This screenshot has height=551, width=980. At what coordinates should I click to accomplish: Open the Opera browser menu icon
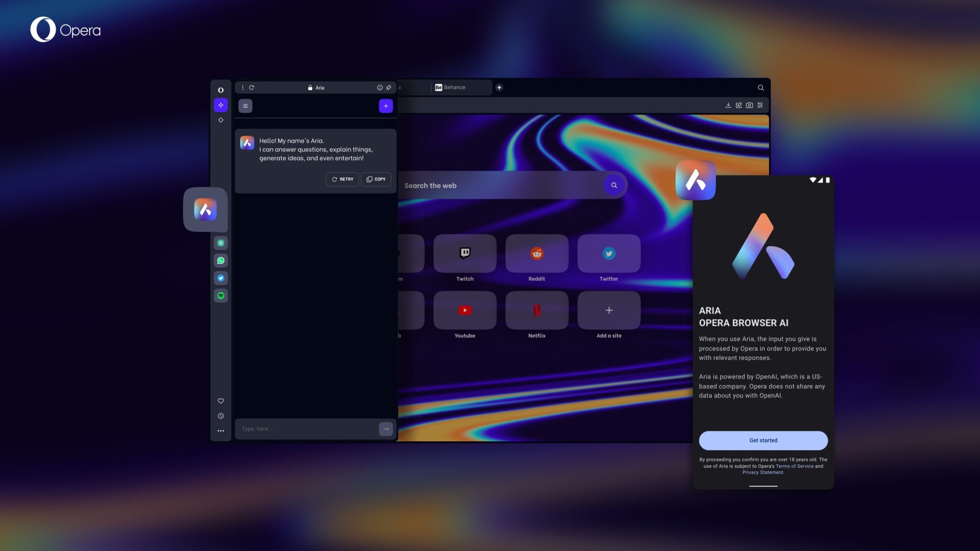(x=221, y=89)
